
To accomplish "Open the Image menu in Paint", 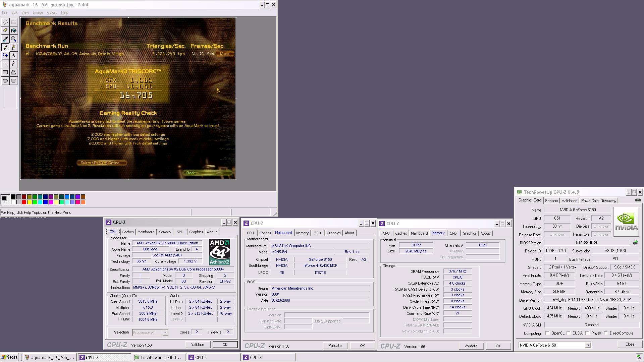I will (x=38, y=12).
